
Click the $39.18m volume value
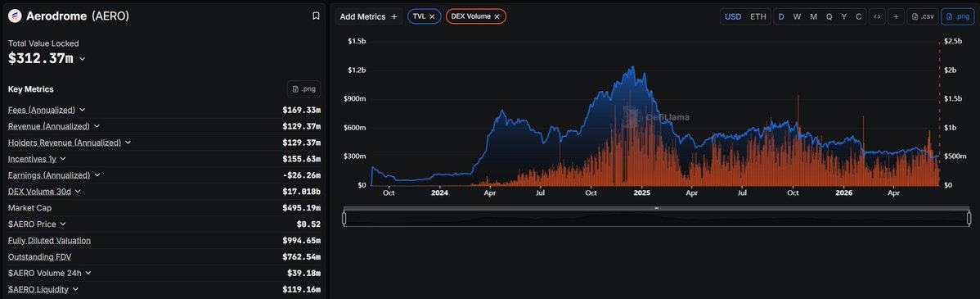[303, 273]
